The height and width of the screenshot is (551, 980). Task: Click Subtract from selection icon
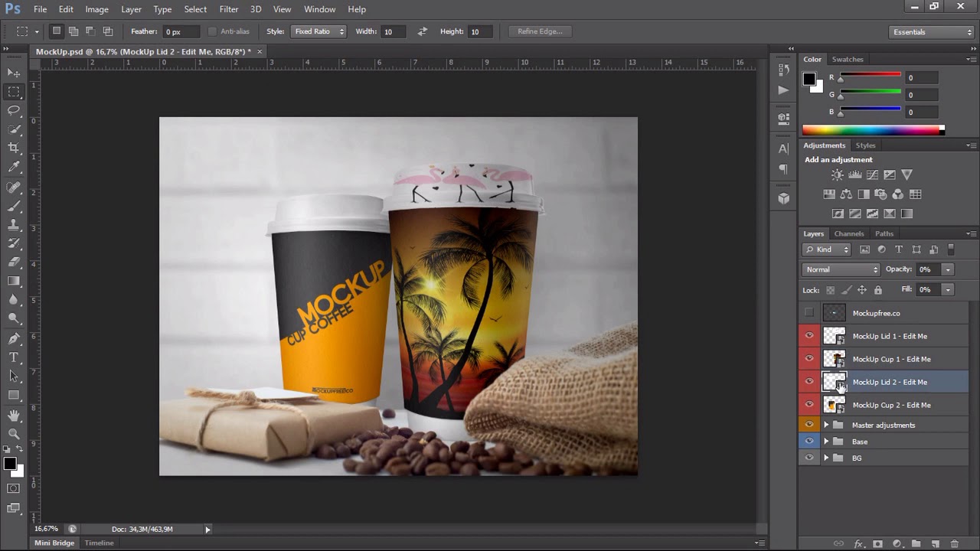coord(90,31)
